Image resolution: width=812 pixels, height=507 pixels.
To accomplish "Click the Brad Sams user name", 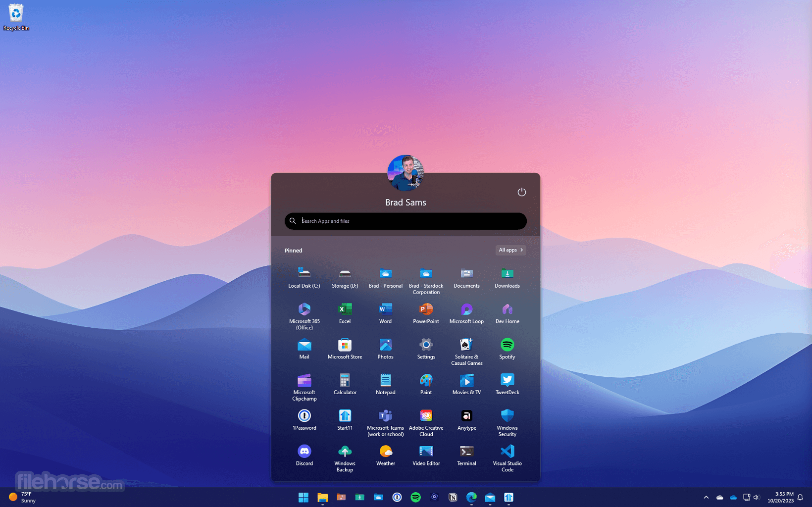I will [406, 203].
